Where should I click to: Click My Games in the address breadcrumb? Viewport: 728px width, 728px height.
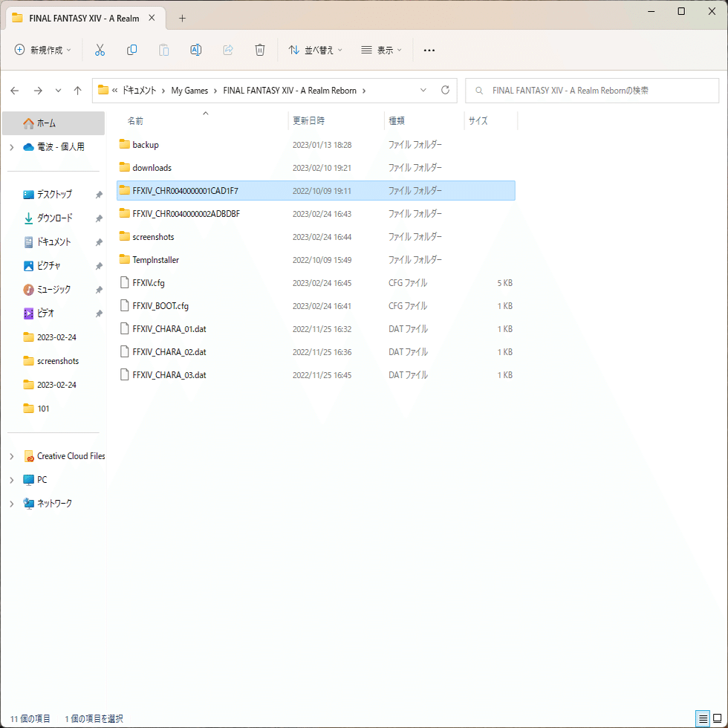pyautogui.click(x=189, y=91)
